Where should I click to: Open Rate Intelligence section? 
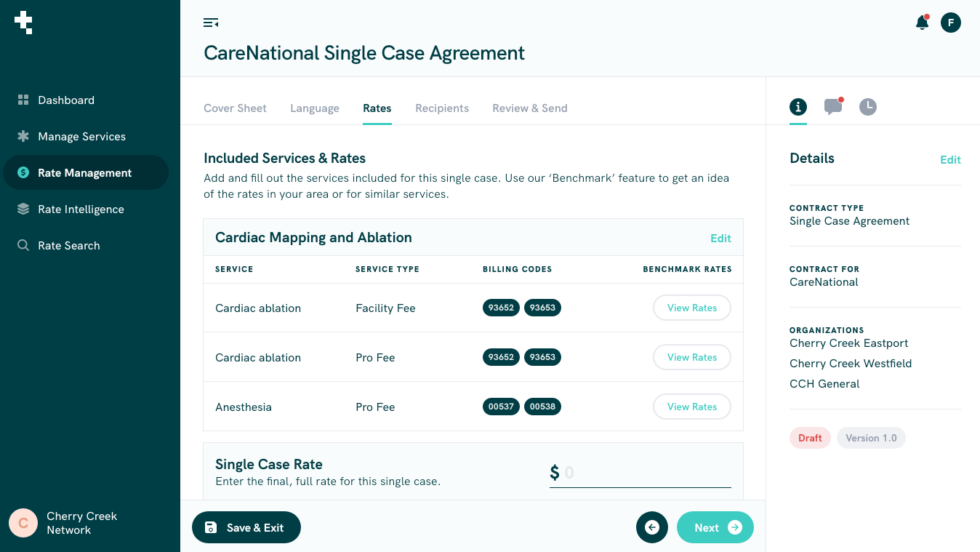click(81, 209)
